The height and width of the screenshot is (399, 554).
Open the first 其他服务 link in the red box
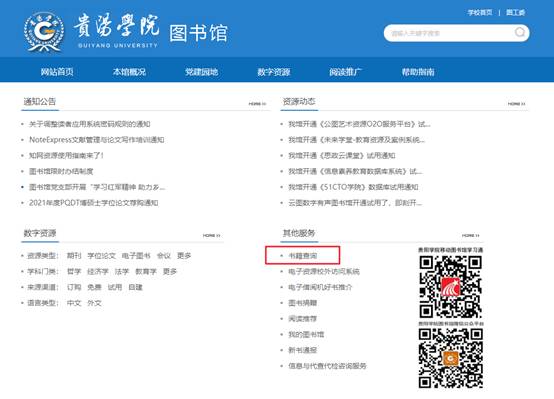[x=303, y=256]
